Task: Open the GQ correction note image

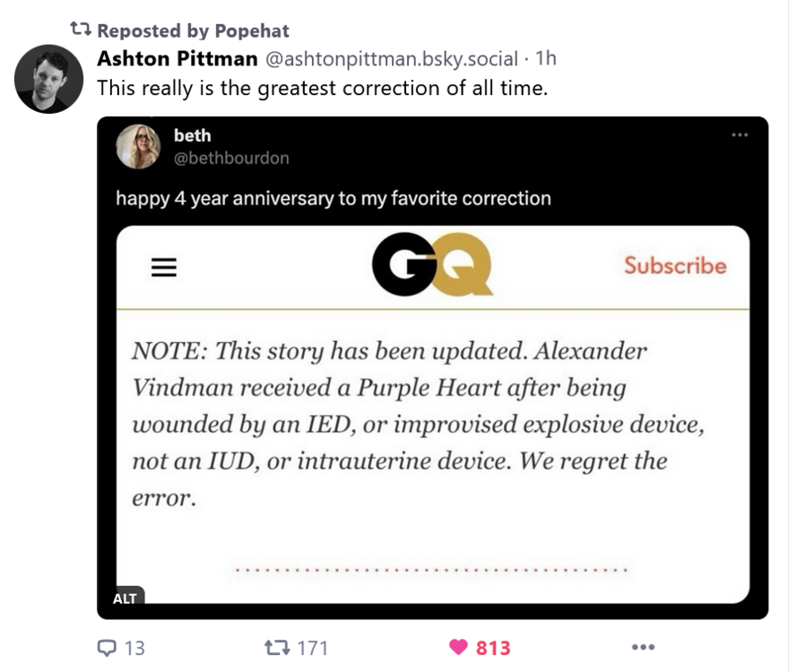Action: tap(433, 415)
